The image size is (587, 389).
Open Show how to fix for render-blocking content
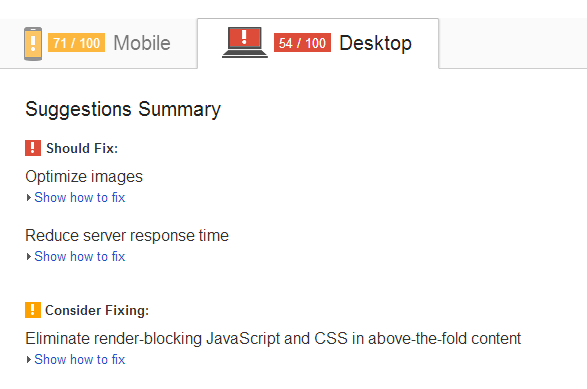point(80,359)
